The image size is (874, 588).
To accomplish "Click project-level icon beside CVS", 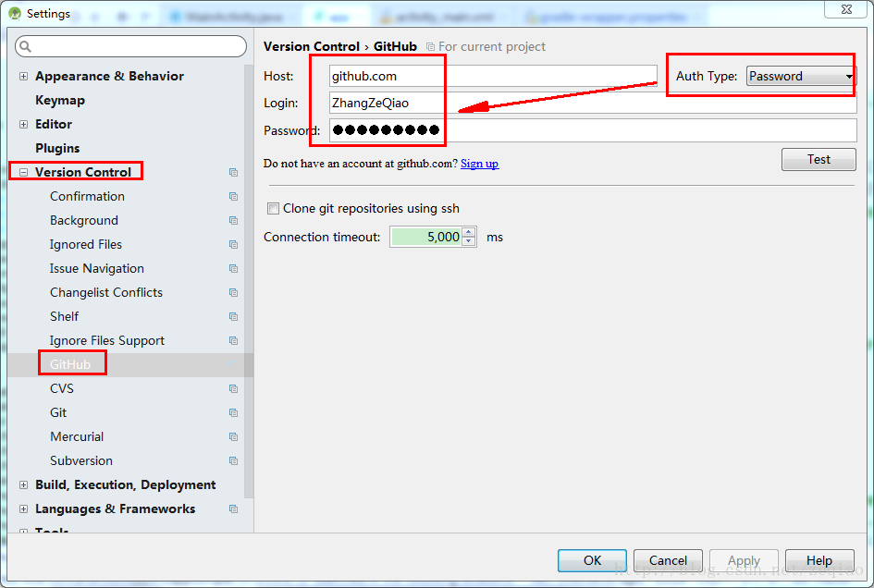I will (x=234, y=388).
